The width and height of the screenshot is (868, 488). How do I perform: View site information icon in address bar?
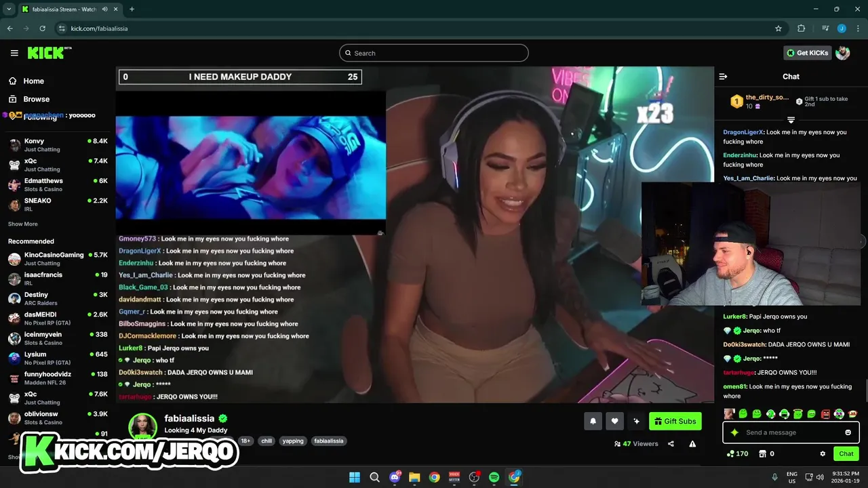[62, 28]
